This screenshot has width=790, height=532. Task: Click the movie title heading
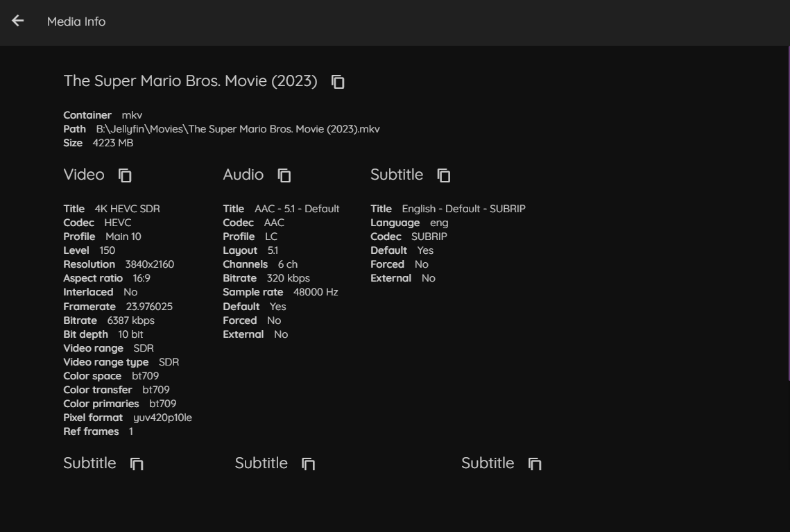coord(190,81)
